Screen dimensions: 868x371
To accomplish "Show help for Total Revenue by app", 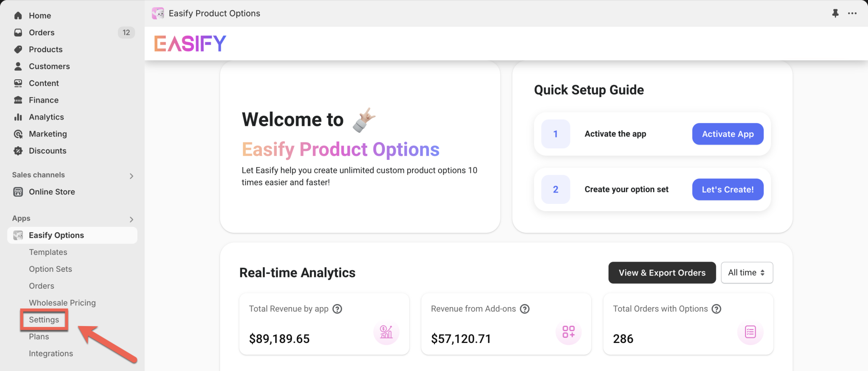I will (337, 309).
